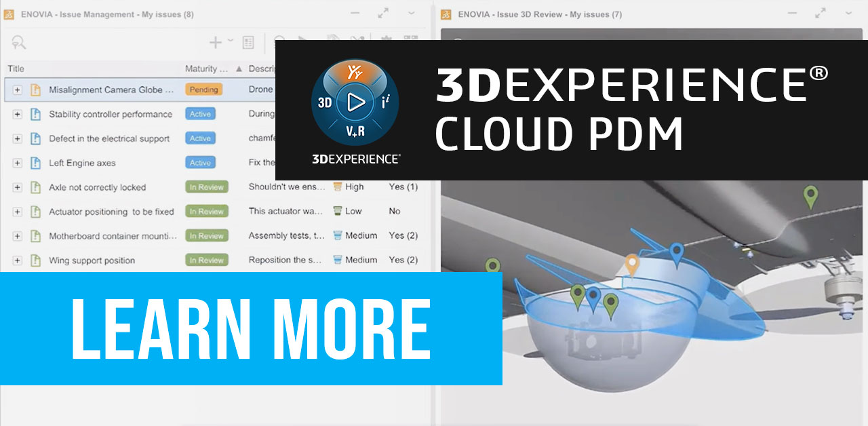This screenshot has width=868, height=426.
Task: Maximize the Issue 3D Review widget
Action: tap(821, 13)
